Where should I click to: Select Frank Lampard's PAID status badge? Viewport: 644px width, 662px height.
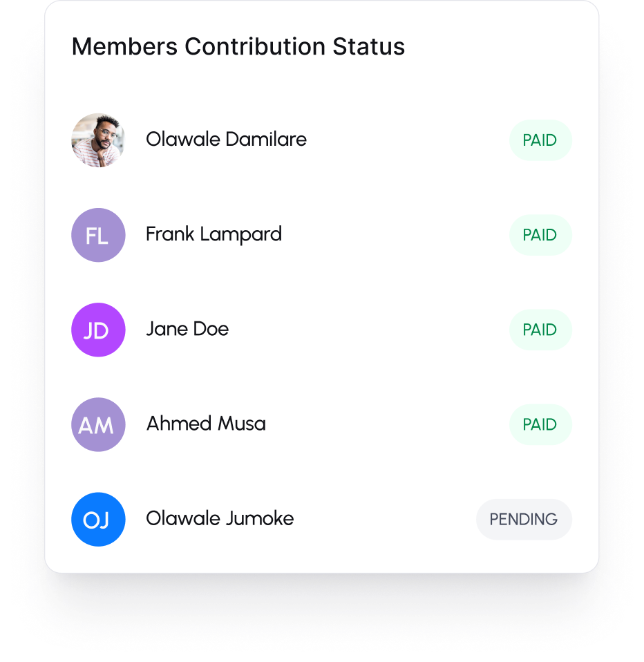tap(540, 235)
